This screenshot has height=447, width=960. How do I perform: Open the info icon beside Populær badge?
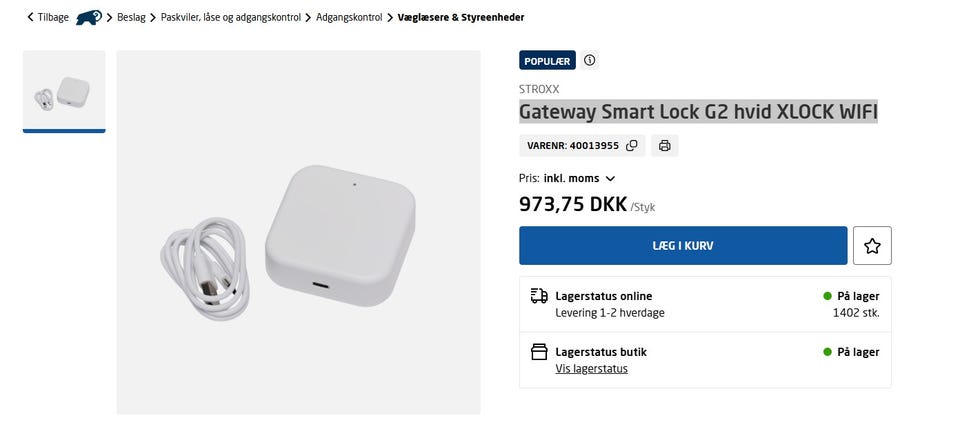click(x=590, y=60)
